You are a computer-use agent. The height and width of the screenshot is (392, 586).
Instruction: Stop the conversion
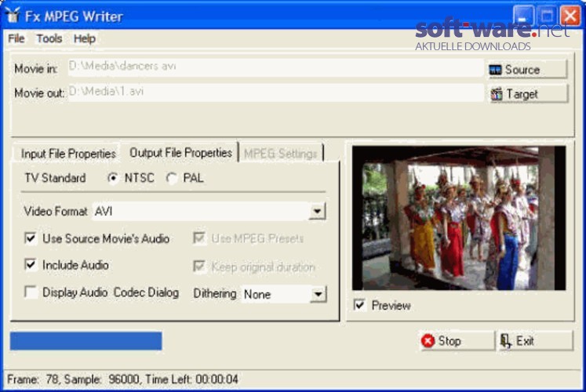coord(457,341)
